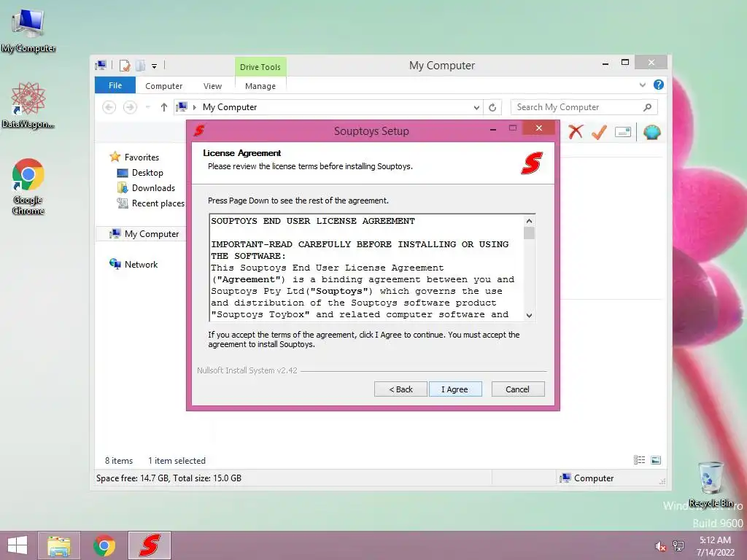Click scroll-up arrow of license text
747x560 pixels.
[530, 221]
